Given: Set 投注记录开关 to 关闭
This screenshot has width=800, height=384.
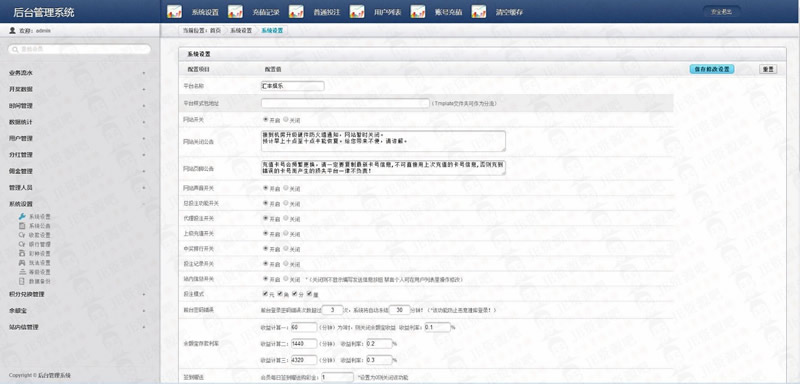Looking at the screenshot, I should [x=286, y=264].
